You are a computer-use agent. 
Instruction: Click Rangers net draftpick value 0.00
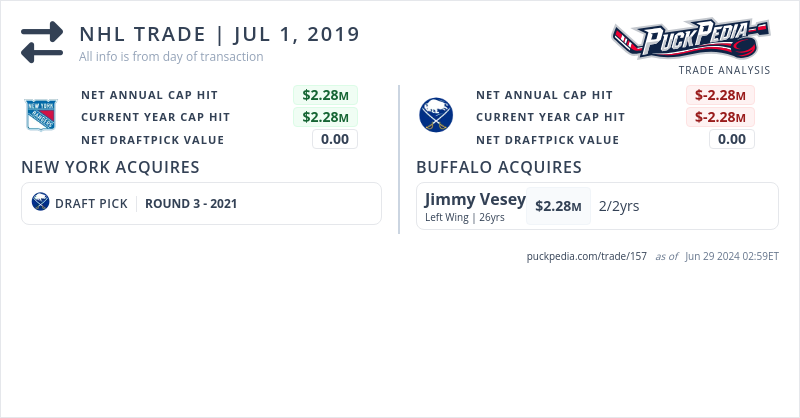tap(334, 139)
